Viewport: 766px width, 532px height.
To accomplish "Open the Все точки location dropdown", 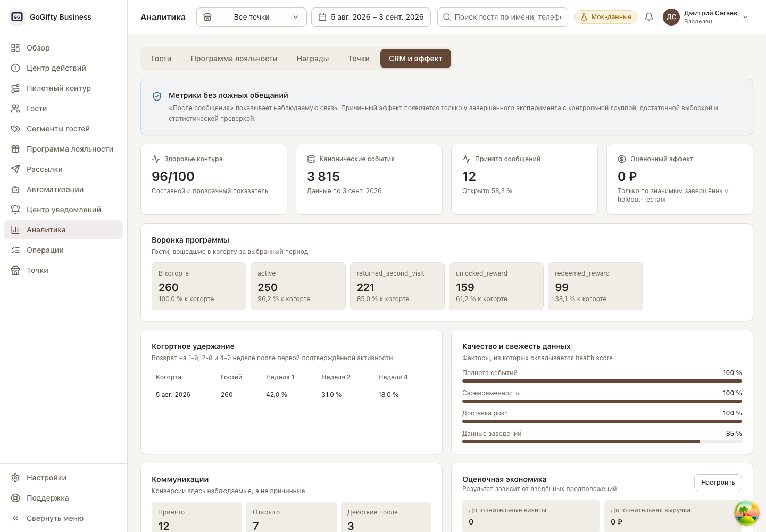I will [x=252, y=17].
